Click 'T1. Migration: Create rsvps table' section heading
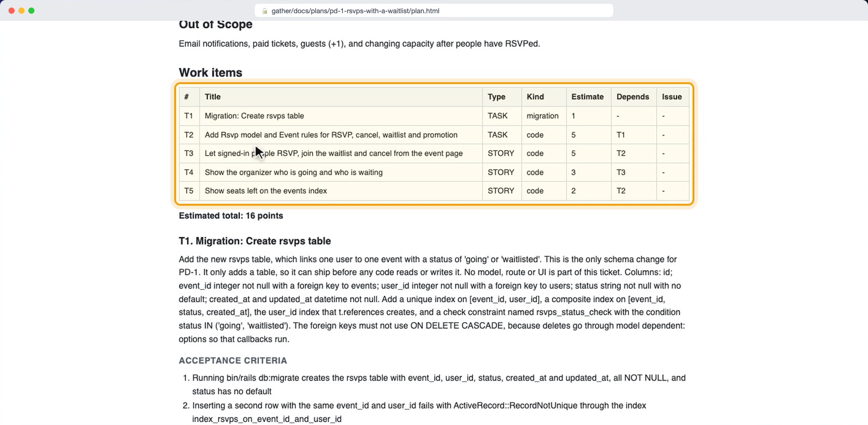 point(255,241)
